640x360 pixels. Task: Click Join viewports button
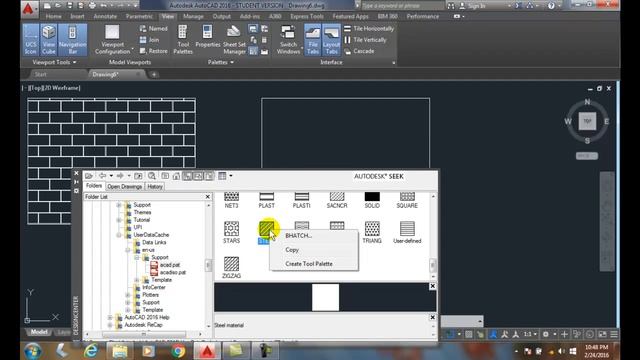(x=149, y=40)
